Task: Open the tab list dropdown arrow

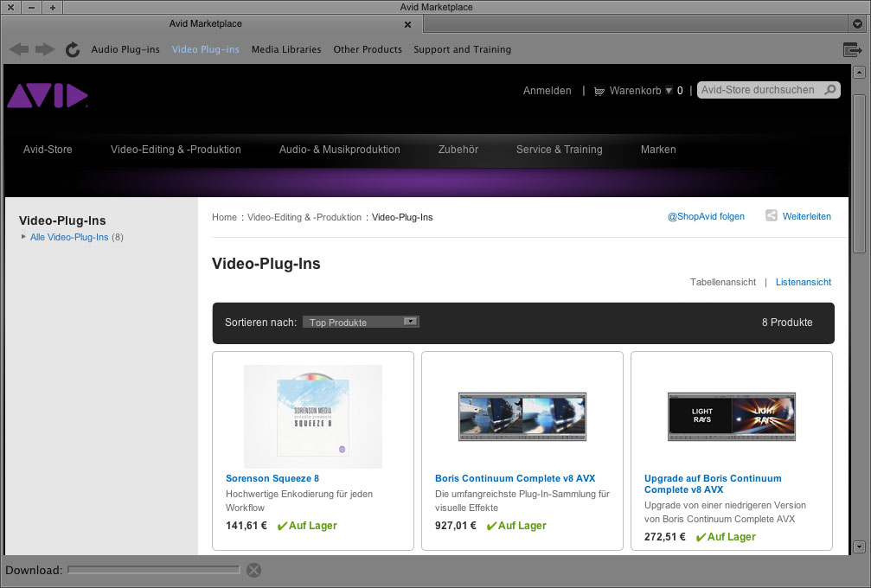Action: pos(858,24)
